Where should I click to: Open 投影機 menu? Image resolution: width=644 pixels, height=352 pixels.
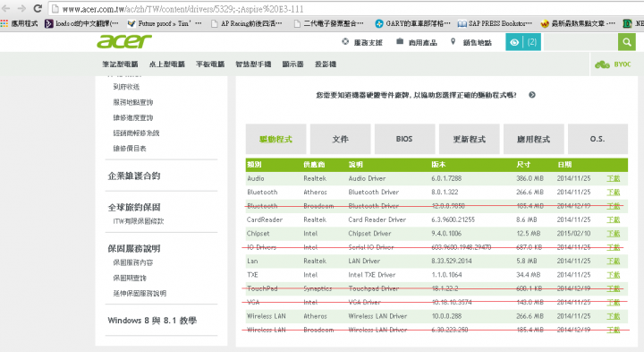click(x=326, y=64)
